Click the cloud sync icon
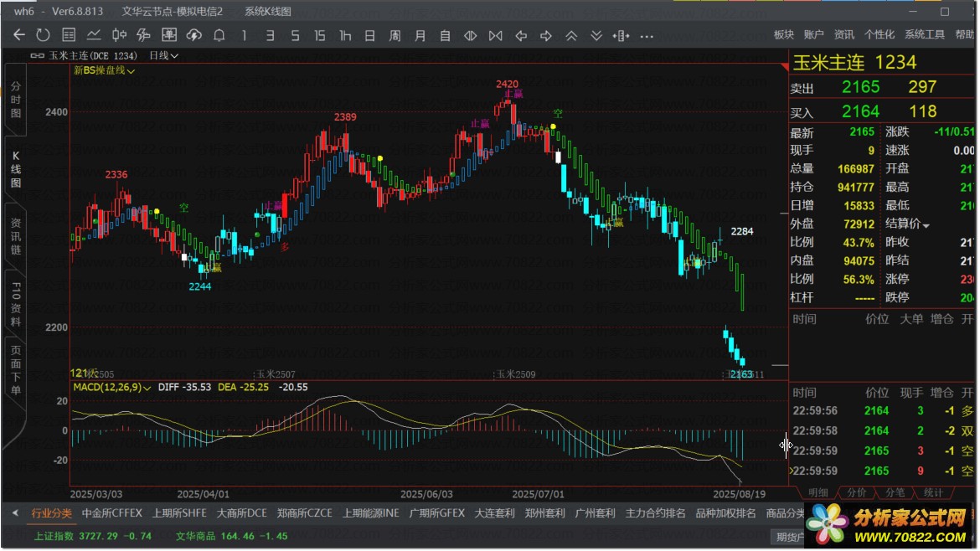This screenshot has height=551, width=980. click(x=193, y=35)
